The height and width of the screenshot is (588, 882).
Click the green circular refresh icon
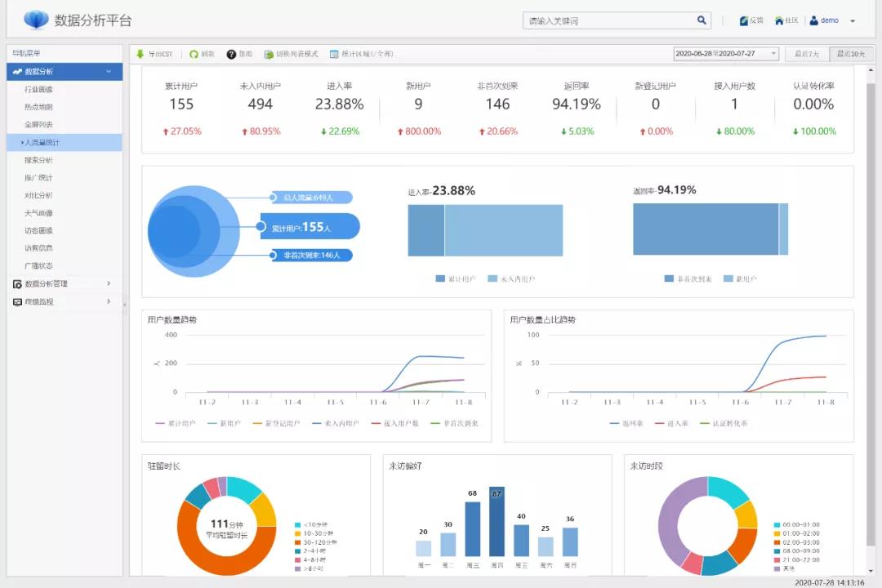coord(194,54)
